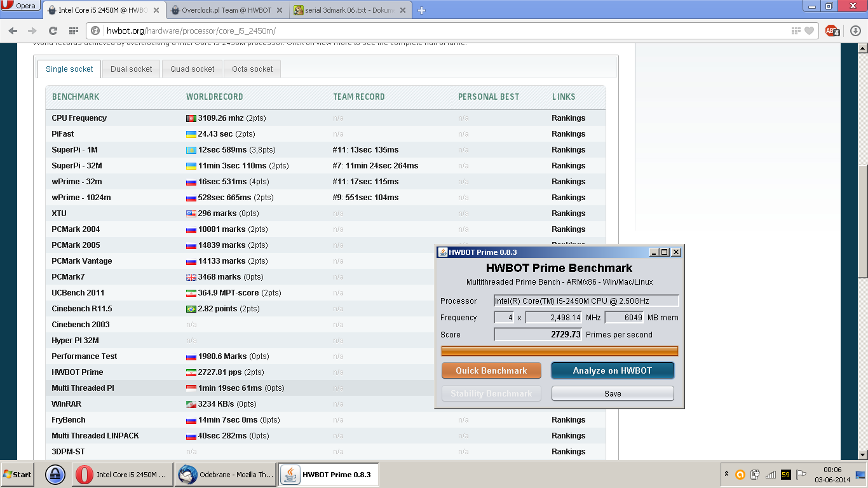Select the Quad socket tab

192,69
